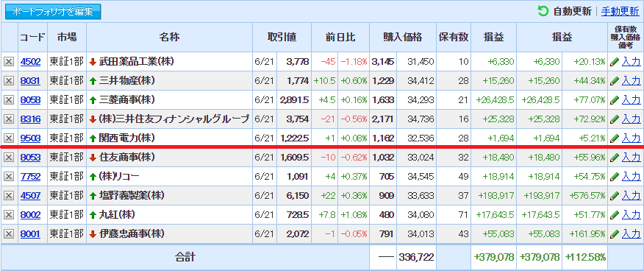The image size is (644, 271).
Task: Click 名称 column header
Action: point(170,37)
